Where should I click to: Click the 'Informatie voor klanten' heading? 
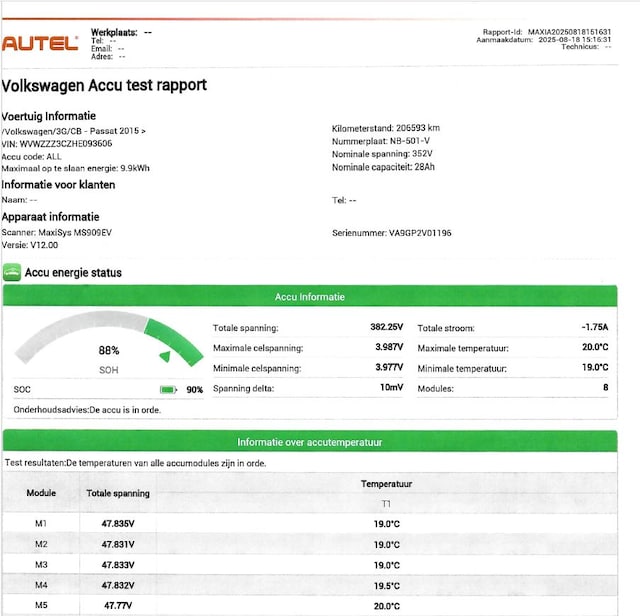click(58, 185)
